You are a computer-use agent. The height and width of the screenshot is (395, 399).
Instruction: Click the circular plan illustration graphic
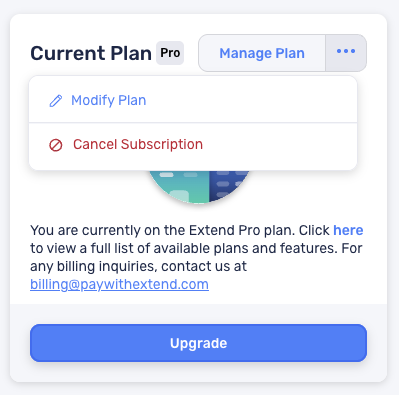click(199, 187)
